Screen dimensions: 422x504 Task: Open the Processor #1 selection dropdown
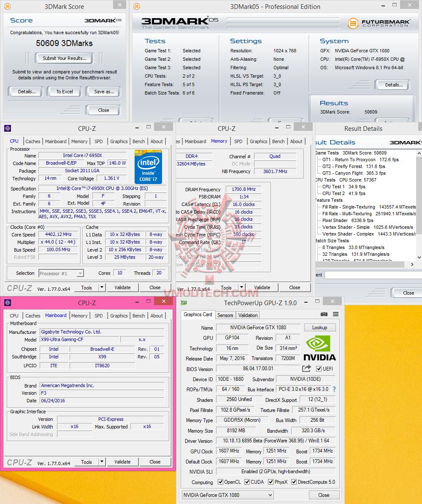pos(61,273)
